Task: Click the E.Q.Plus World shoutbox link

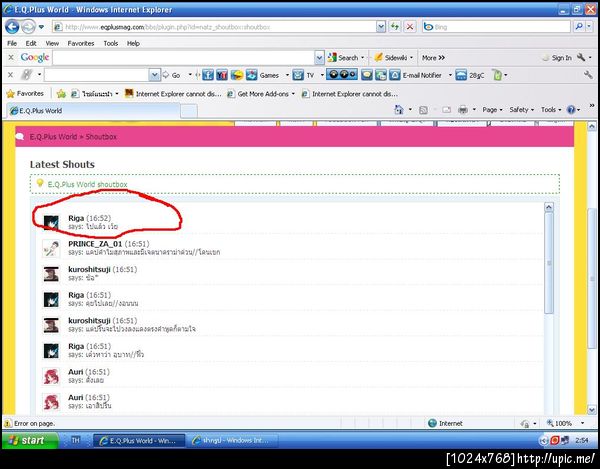Action: click(87, 184)
